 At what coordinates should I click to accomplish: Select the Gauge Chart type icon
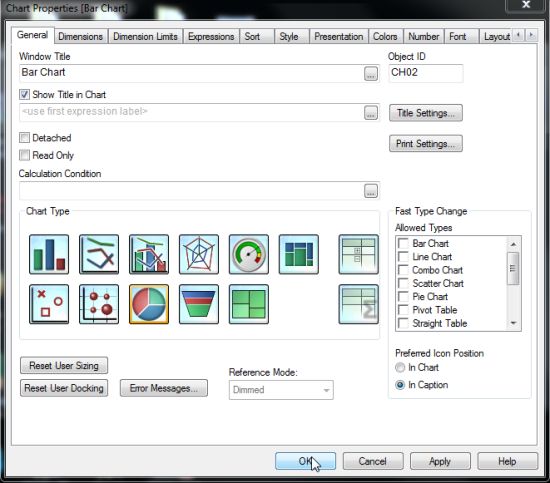[x=249, y=254]
